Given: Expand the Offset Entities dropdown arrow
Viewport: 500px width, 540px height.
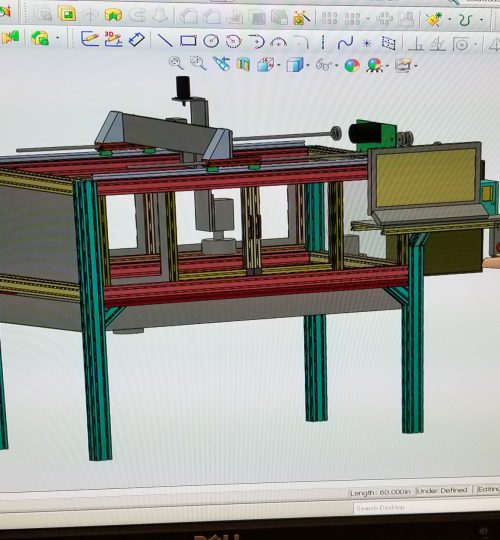Looking at the screenshot, I should [x=476, y=45].
